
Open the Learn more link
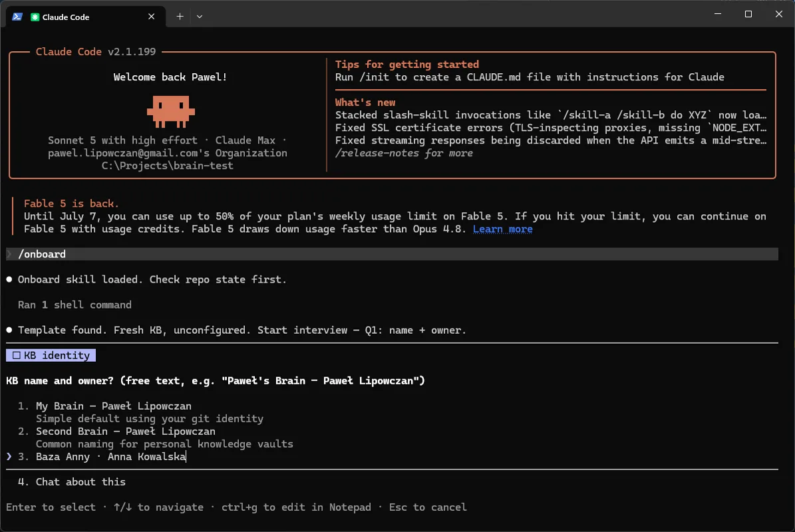502,229
